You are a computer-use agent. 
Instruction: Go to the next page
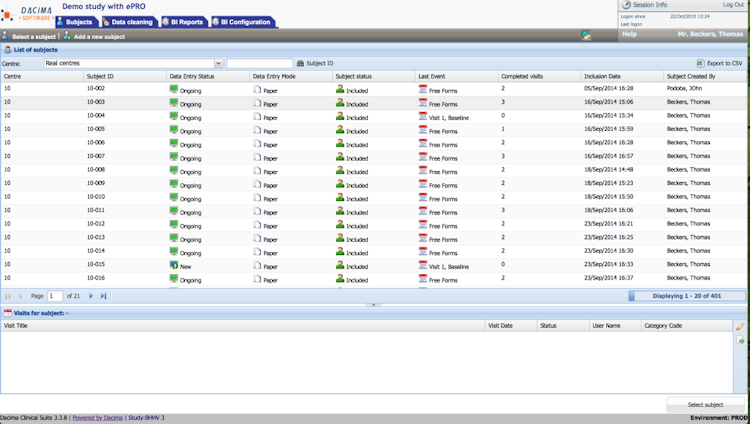[x=91, y=296]
